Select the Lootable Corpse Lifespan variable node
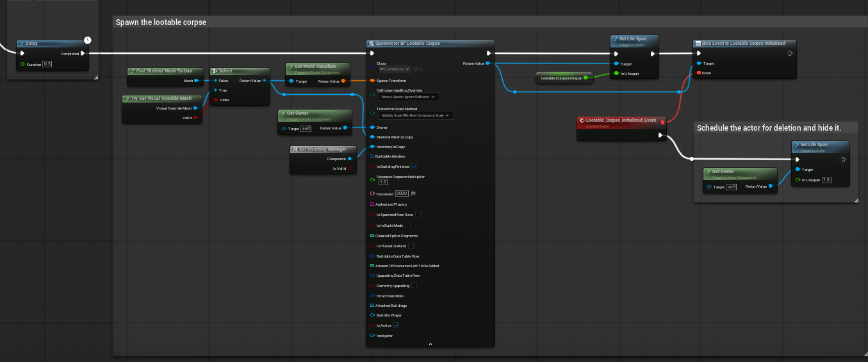Viewport: 868px width, 362px height. (561, 78)
